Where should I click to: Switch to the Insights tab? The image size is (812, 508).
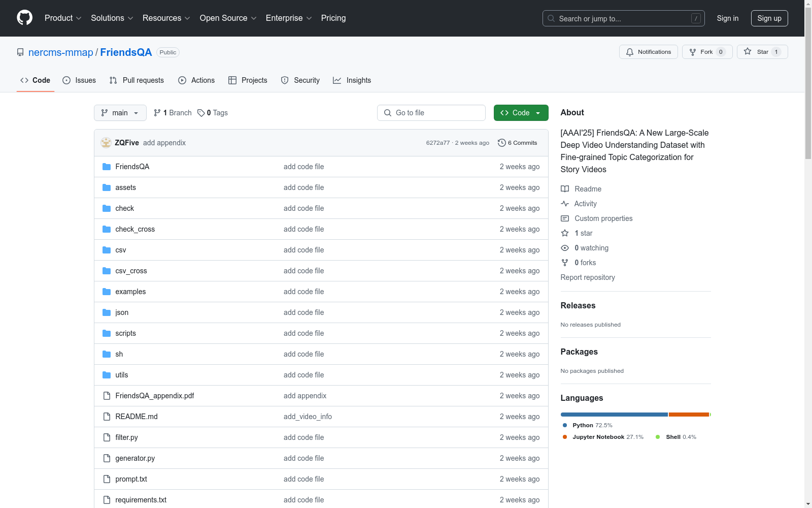[x=352, y=80]
